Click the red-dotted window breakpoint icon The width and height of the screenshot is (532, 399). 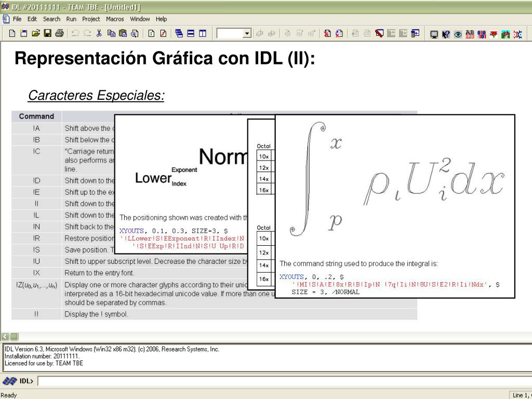pyautogui.click(x=379, y=33)
